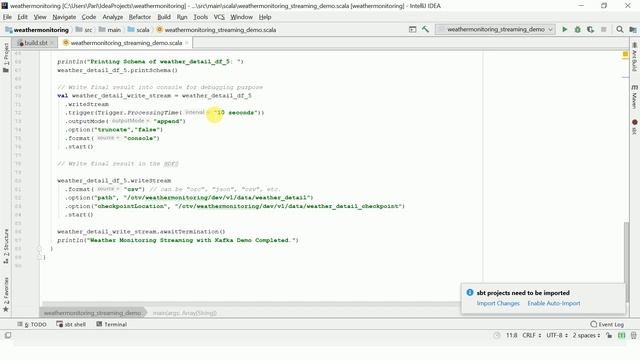The width and height of the screenshot is (640, 360).
Task: Click Import Changes link in notification
Action: click(x=498, y=303)
